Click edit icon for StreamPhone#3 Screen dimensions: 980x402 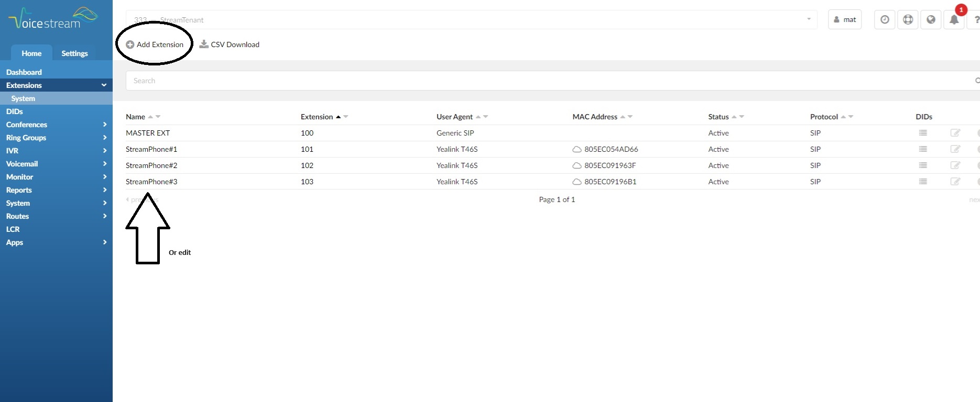(x=955, y=182)
